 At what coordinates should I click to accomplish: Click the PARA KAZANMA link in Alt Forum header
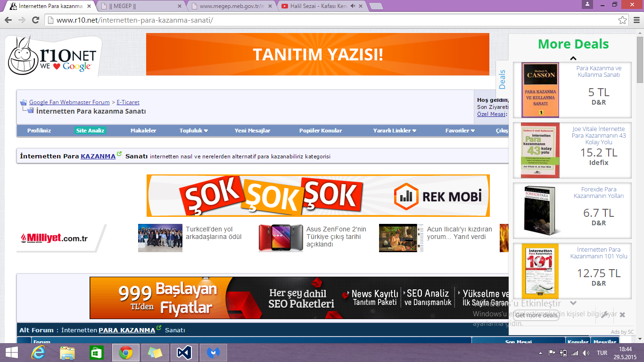127,330
